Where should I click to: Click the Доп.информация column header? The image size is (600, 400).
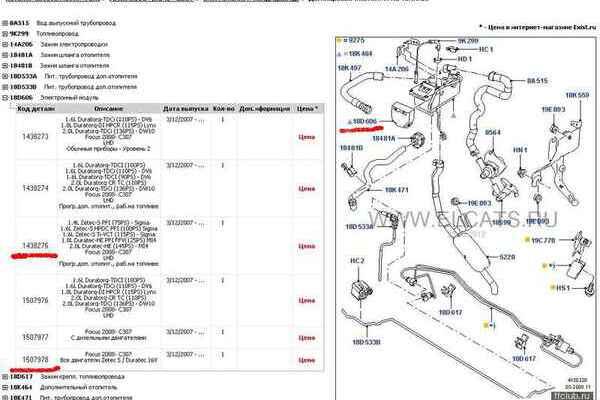[x=265, y=109]
